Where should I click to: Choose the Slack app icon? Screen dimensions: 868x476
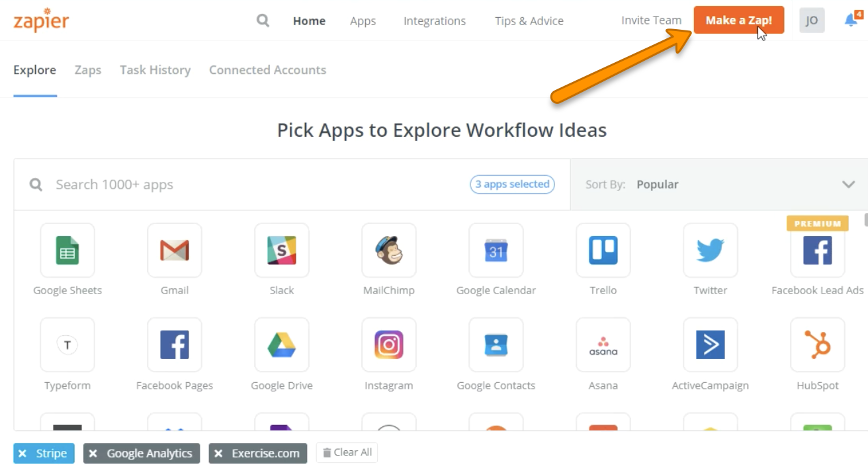coord(282,251)
